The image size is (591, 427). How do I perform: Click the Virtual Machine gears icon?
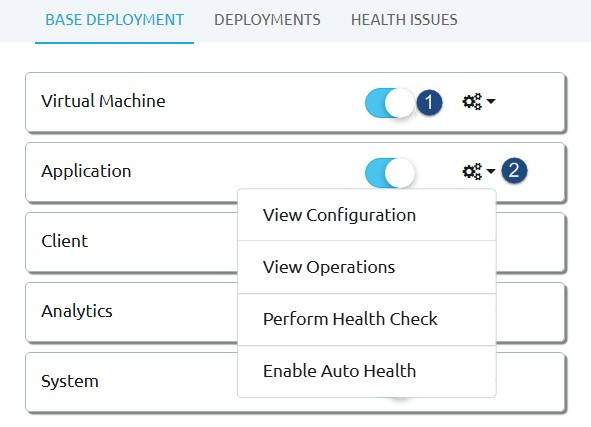(x=472, y=101)
